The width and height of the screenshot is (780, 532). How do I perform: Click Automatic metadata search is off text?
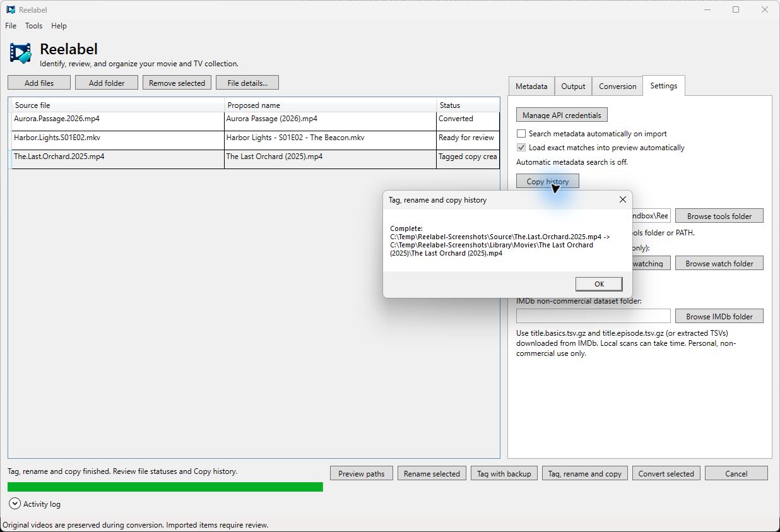(x=572, y=162)
